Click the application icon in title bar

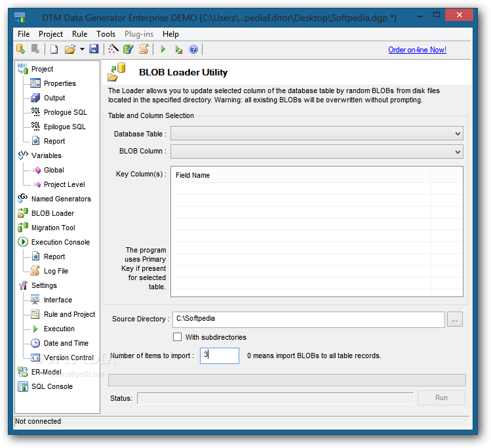pos(20,17)
